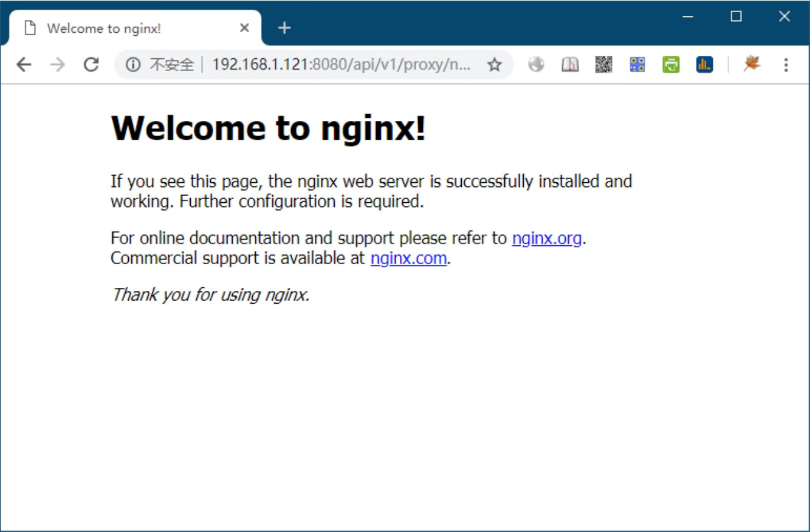Click the back navigation arrow
Image resolution: width=810 pixels, height=532 pixels.
click(x=24, y=64)
